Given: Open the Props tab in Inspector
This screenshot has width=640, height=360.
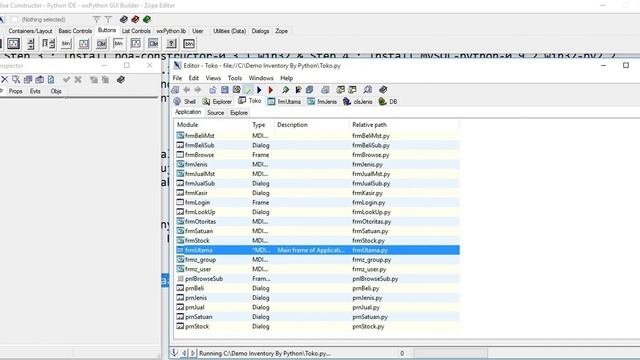Looking at the screenshot, I should (16, 91).
